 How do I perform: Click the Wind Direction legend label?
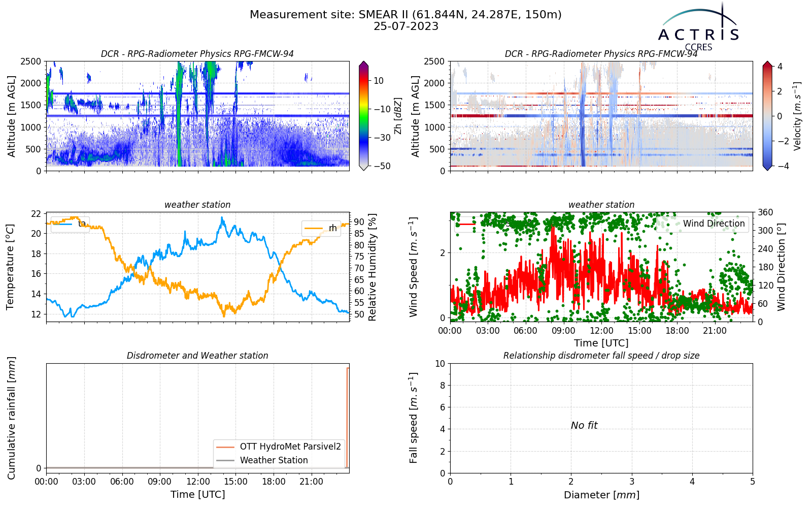tap(714, 224)
